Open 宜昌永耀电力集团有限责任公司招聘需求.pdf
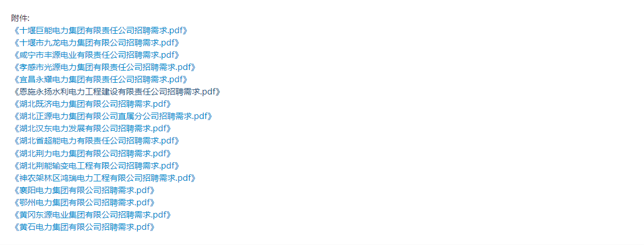 tap(100, 79)
